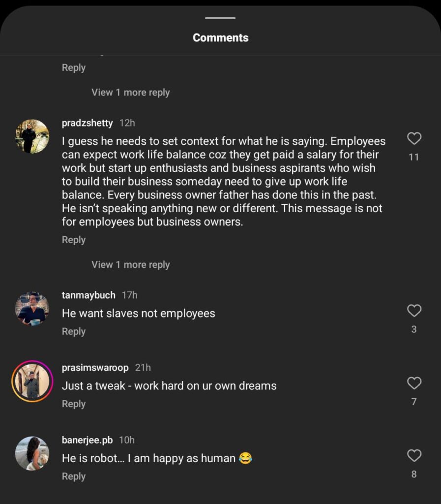Like tanmaybuch's comment with the heart
Viewport: 441px width, 504px height.
[414, 311]
